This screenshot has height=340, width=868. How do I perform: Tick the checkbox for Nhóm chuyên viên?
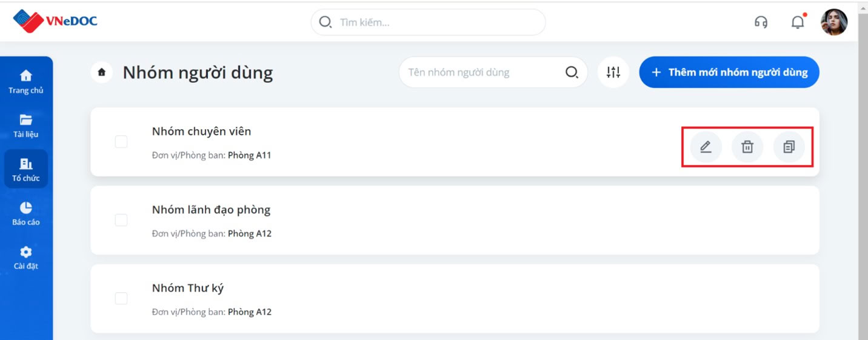(x=121, y=142)
